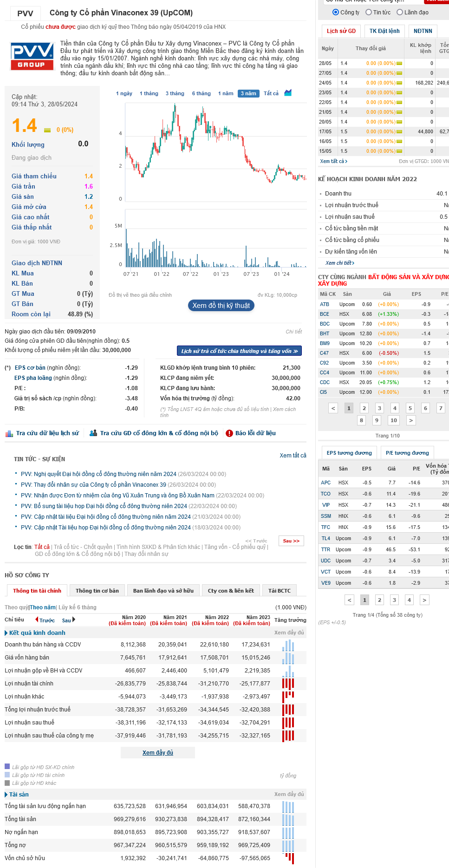449x868 pixels.
Task: Expand Xem tất cả trading history
Action: click(x=333, y=161)
